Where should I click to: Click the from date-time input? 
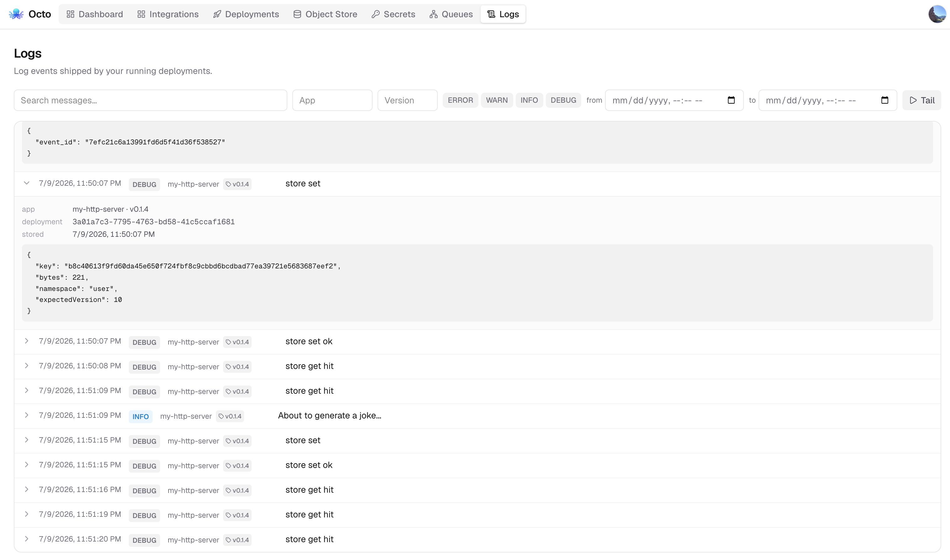tap(674, 100)
